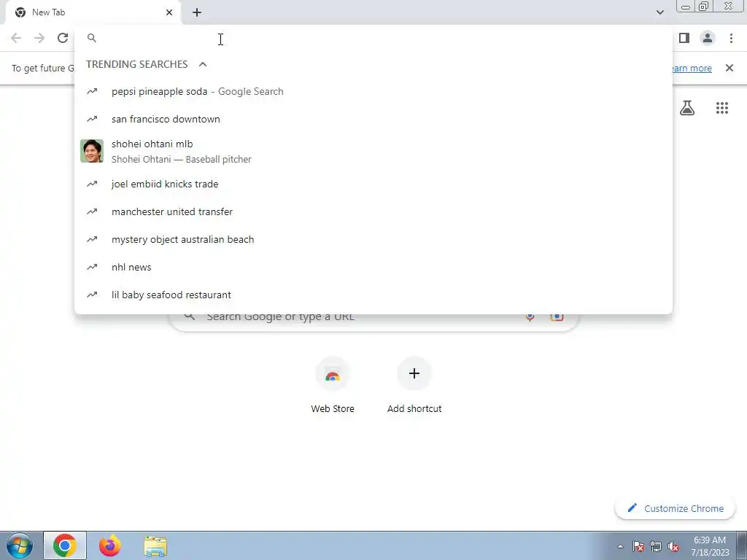
Task: Toggle the Chrome side panel icon
Action: [x=684, y=38]
